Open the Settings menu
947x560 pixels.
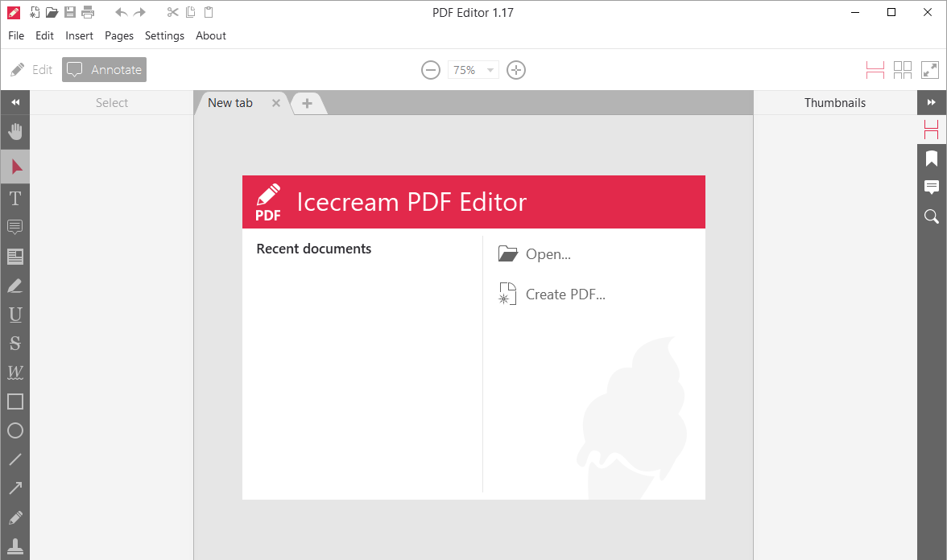click(164, 35)
